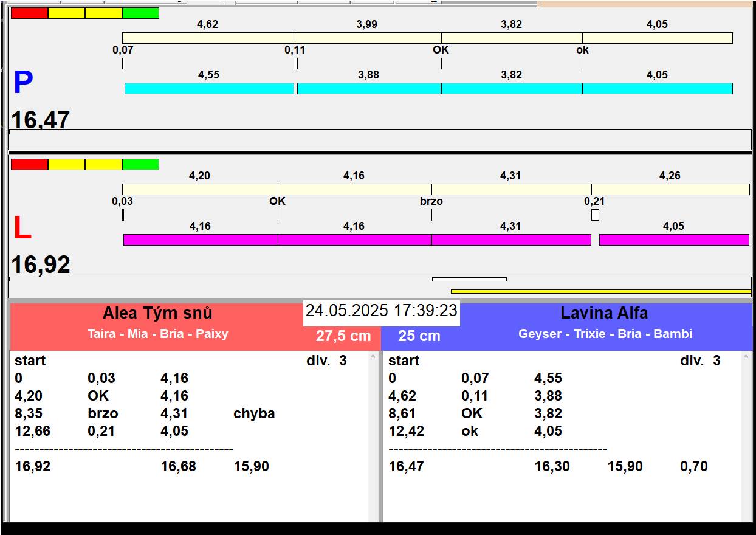
Task: Click the large total time 16,92
Action: 41,264
